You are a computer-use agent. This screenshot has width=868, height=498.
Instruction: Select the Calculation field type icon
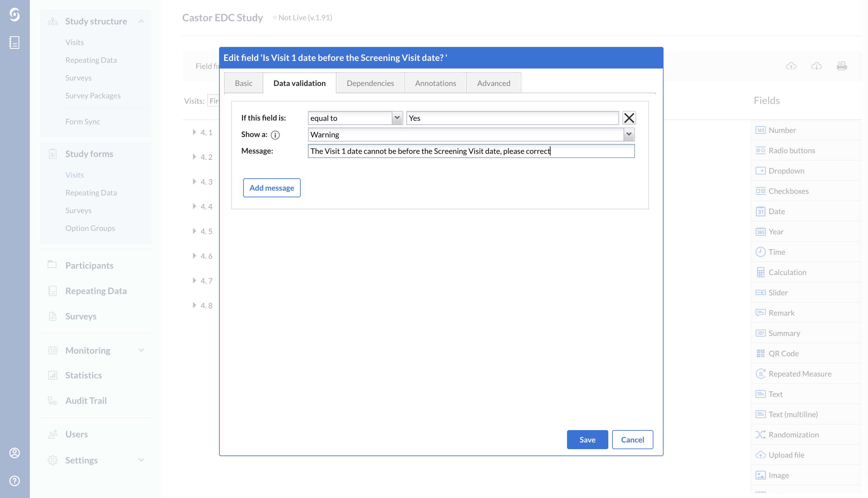(761, 272)
